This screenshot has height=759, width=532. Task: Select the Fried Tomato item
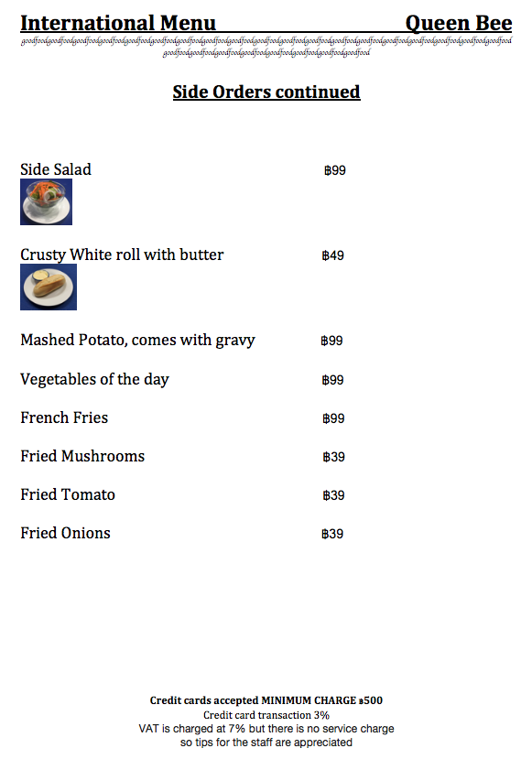[x=68, y=494]
